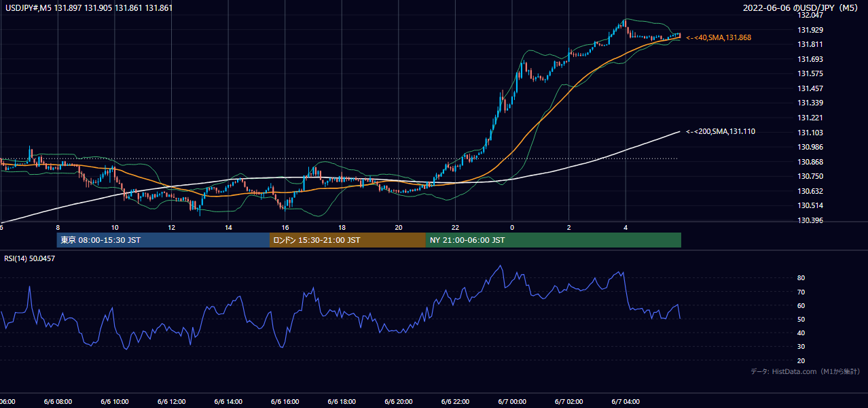The height and width of the screenshot is (408, 868).
Task: Click hour label 20 under the price chart
Action: pos(399,228)
